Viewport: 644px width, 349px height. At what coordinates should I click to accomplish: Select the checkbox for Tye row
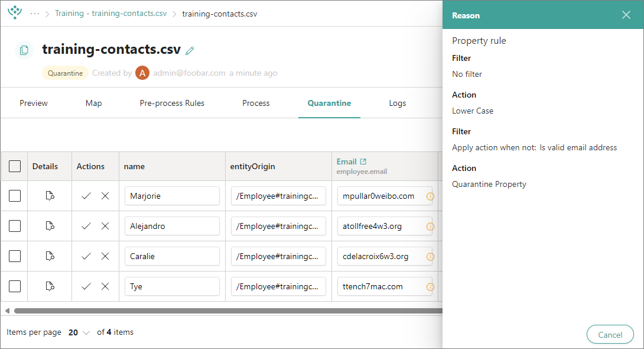coord(15,286)
